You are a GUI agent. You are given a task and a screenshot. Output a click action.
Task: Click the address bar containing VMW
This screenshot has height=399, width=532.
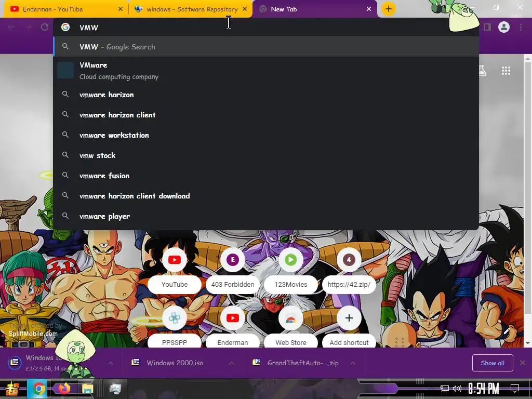pyautogui.click(x=266, y=28)
